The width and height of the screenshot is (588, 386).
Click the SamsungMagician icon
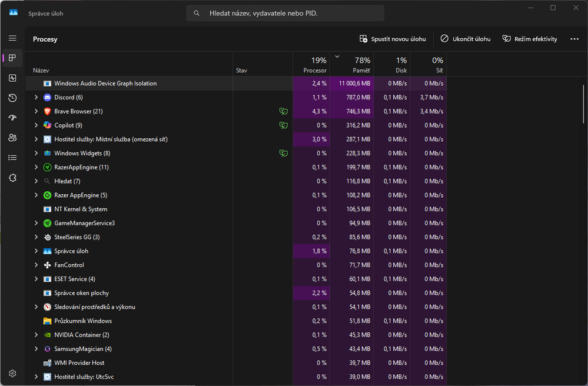point(47,349)
